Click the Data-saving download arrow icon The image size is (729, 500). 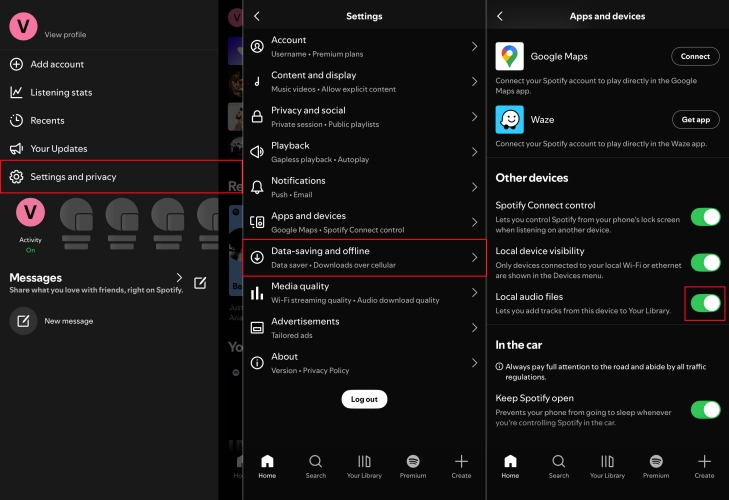point(257,257)
